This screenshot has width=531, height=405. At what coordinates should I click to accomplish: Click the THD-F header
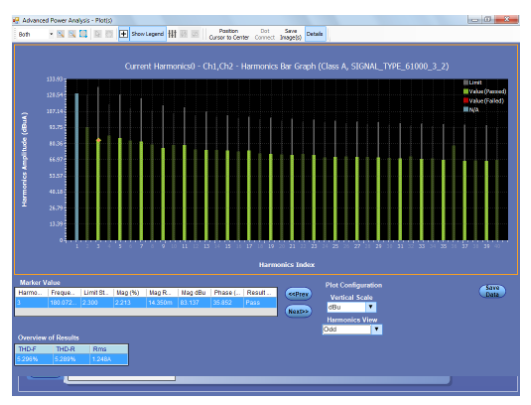pos(34,349)
